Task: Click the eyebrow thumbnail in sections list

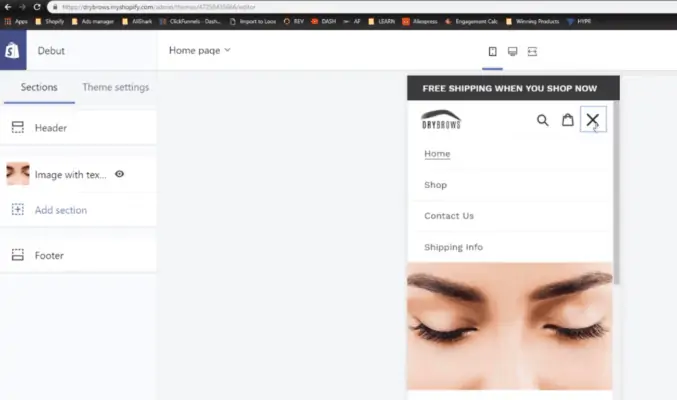Action: pyautogui.click(x=18, y=174)
